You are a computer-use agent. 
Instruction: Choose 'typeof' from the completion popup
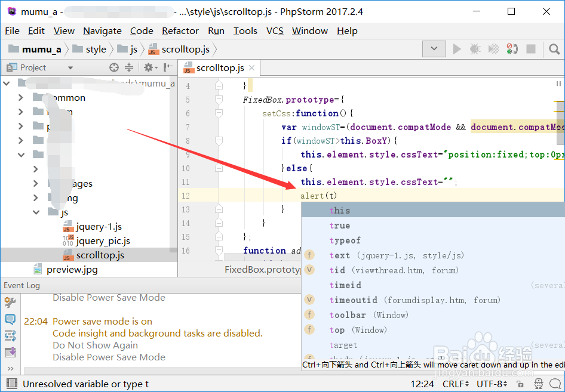pos(433,240)
